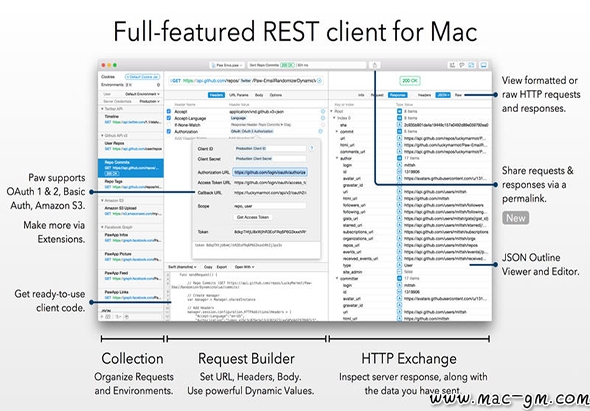This screenshot has height=411, width=590.
Task: Switch to the Options tab
Action: (x=275, y=95)
